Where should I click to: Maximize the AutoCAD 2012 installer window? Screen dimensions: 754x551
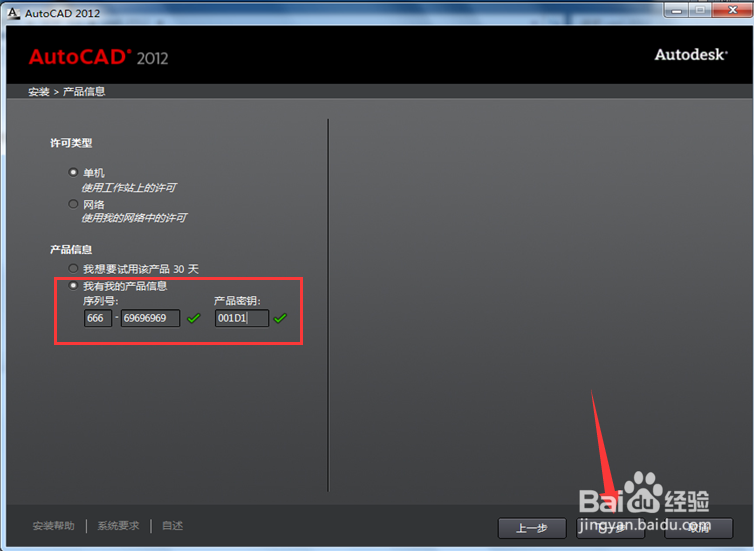point(700,11)
